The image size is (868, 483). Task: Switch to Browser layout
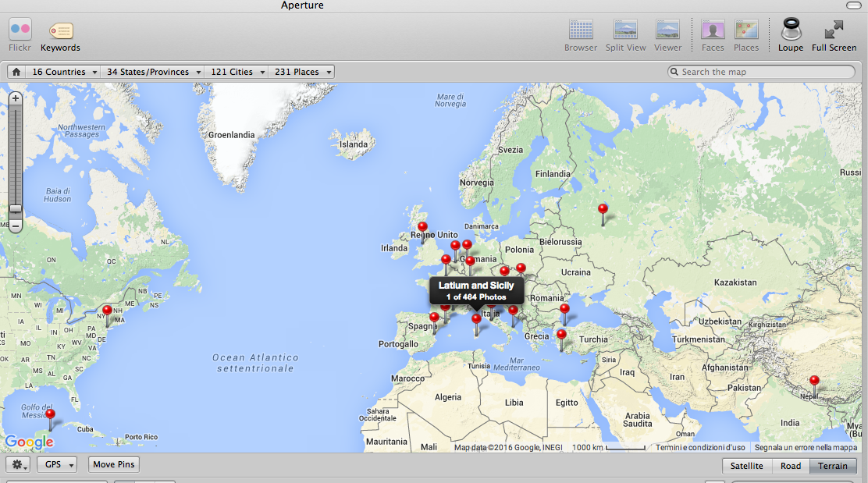click(581, 35)
